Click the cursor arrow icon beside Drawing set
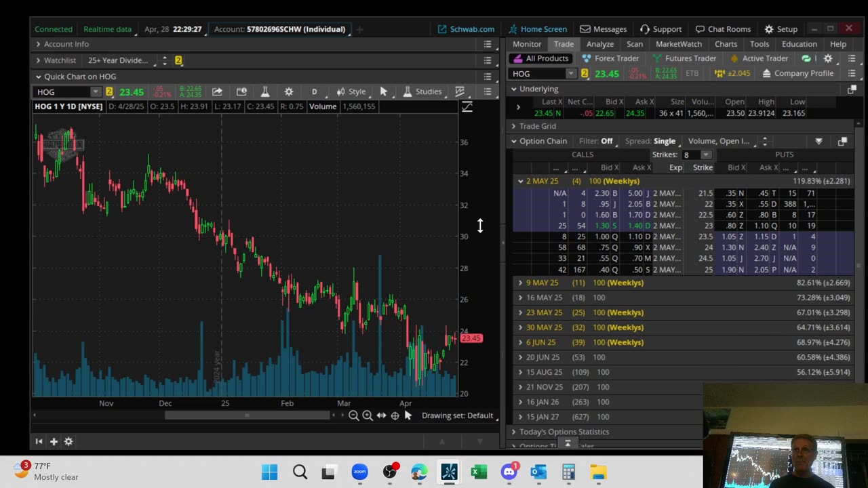 tap(408, 415)
